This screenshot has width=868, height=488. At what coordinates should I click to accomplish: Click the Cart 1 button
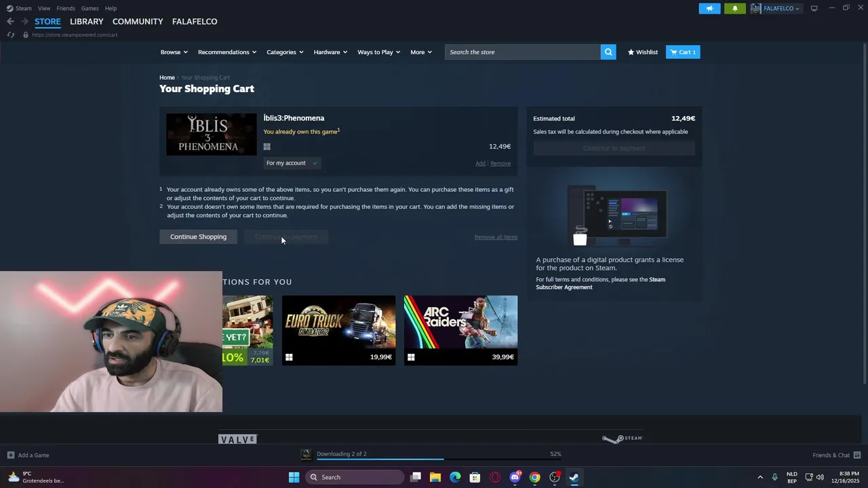pos(683,52)
